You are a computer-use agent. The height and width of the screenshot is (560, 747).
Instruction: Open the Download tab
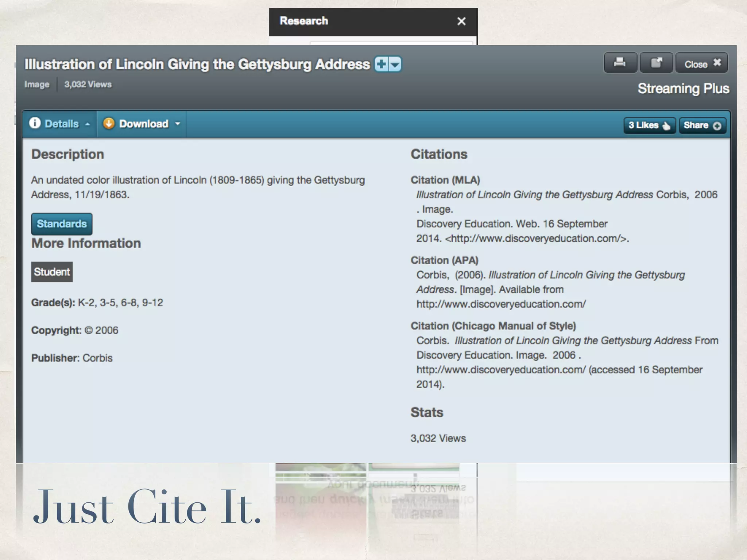coord(144,124)
